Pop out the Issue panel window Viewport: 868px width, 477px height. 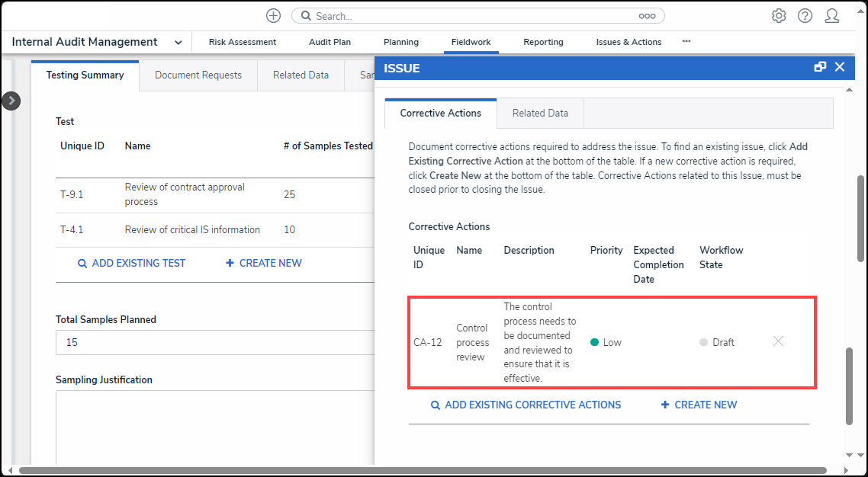pyautogui.click(x=820, y=67)
